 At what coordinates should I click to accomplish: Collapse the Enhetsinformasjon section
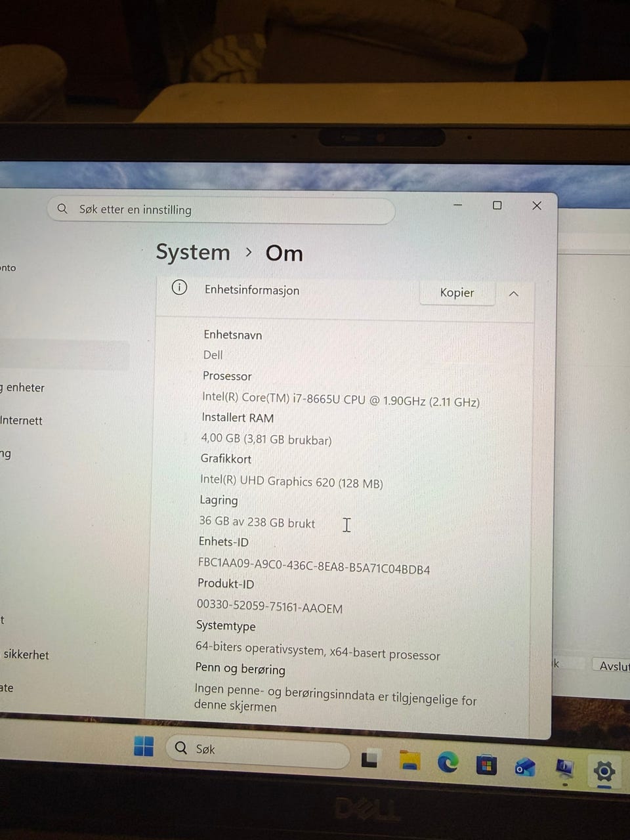514,294
